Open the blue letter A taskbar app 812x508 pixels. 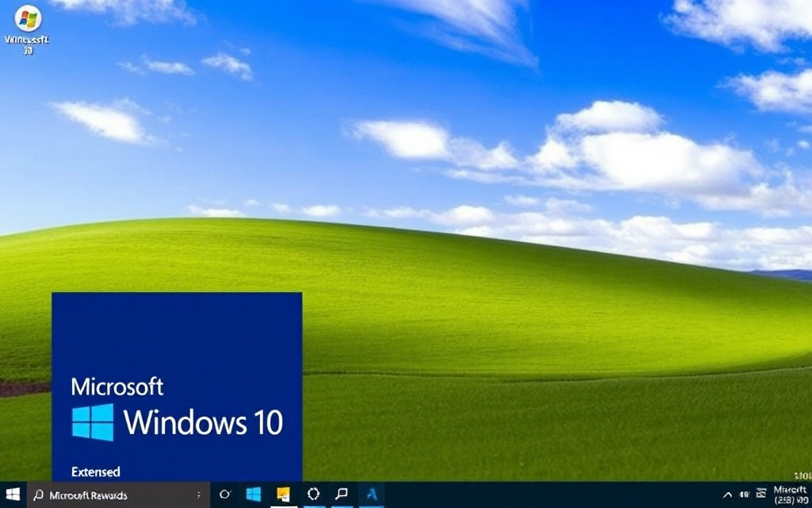pyautogui.click(x=371, y=495)
